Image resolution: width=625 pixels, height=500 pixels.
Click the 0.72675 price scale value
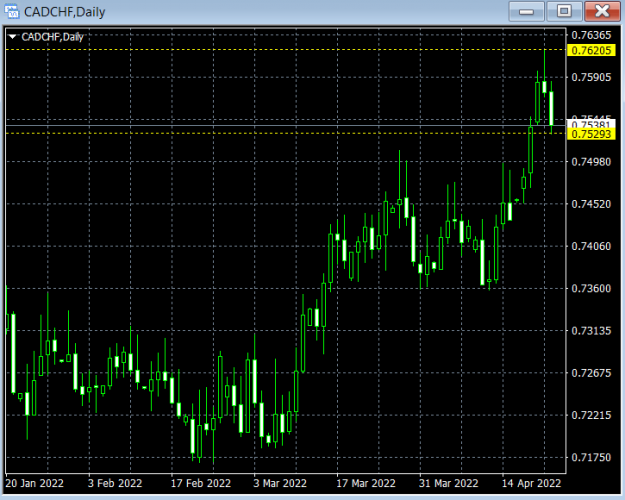coord(591,373)
